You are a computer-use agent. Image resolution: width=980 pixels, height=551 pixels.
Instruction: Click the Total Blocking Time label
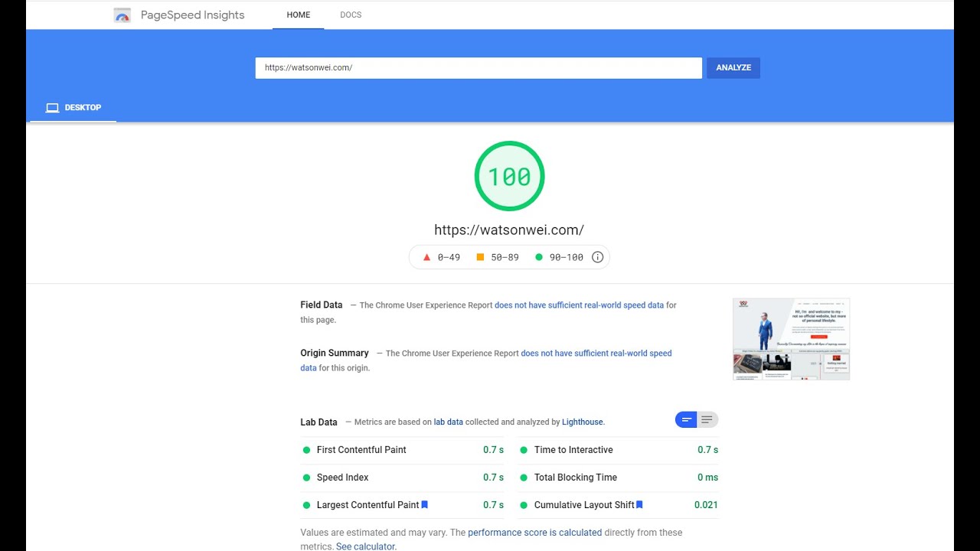tap(576, 478)
